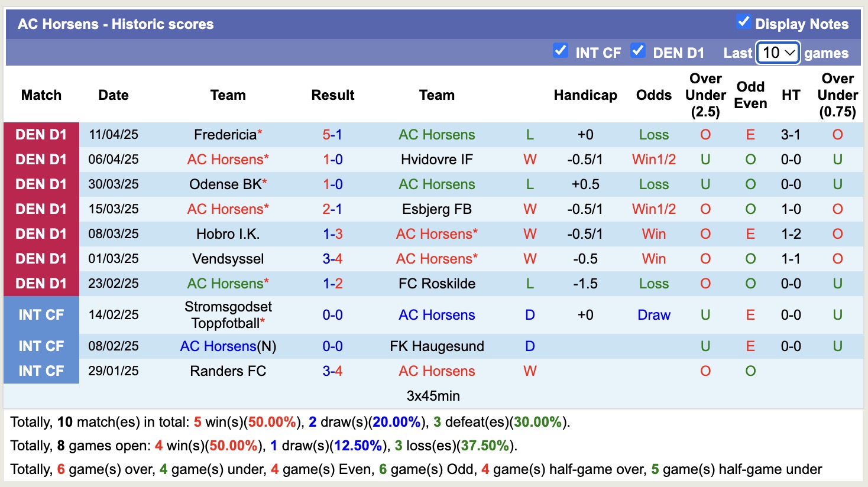Disable the INT CF filter checkbox
Screen dimensions: 868x487
pyautogui.click(x=560, y=50)
